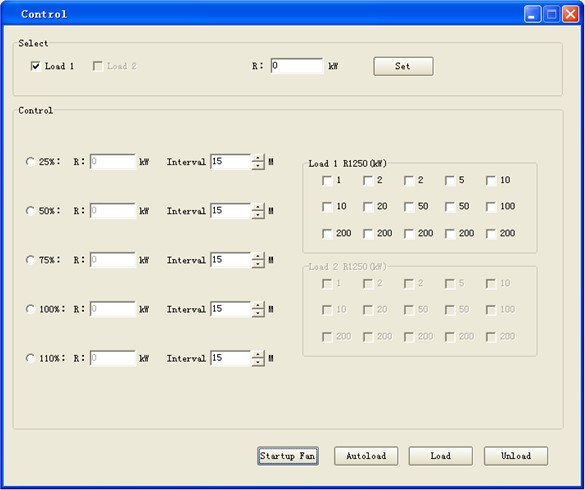Focus the R kW field beside Set
The image size is (585, 490).
297,66
